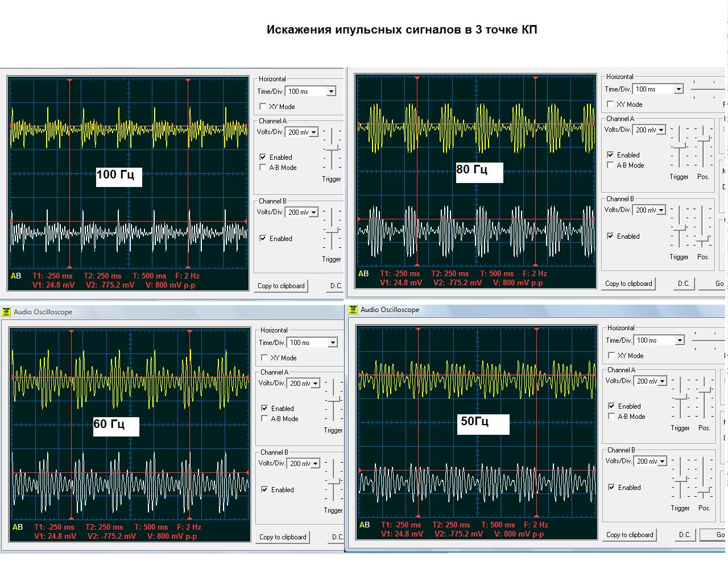Toggle Channel A Enabled in the 60 Гц scope
This screenshot has height=582, width=728.
[264, 408]
